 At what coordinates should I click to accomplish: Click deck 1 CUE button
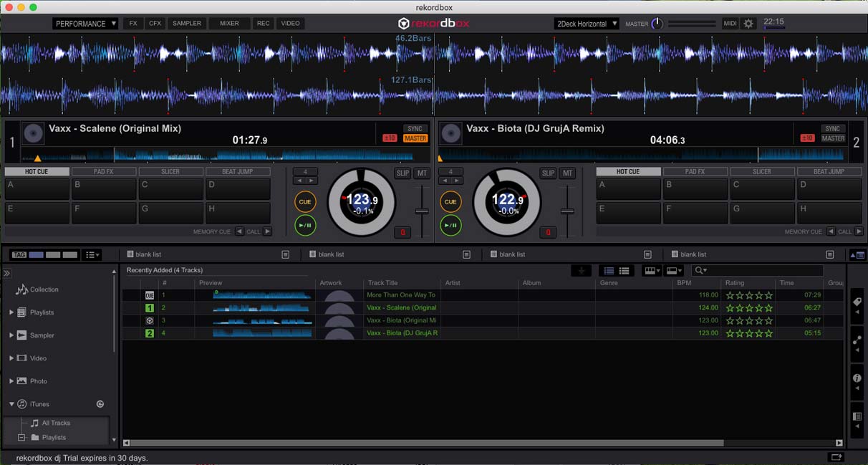[x=305, y=202]
